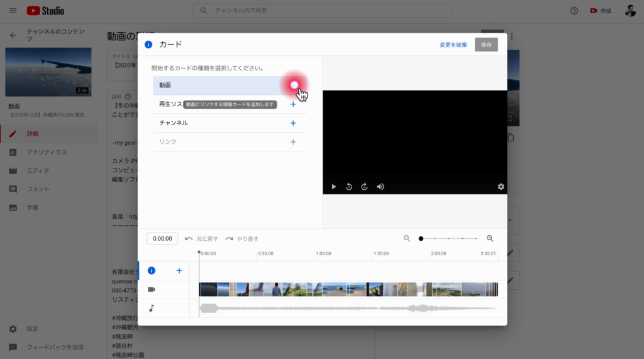
Task: Open the hamburger menu in YouTube Studio
Action: pos(13,11)
